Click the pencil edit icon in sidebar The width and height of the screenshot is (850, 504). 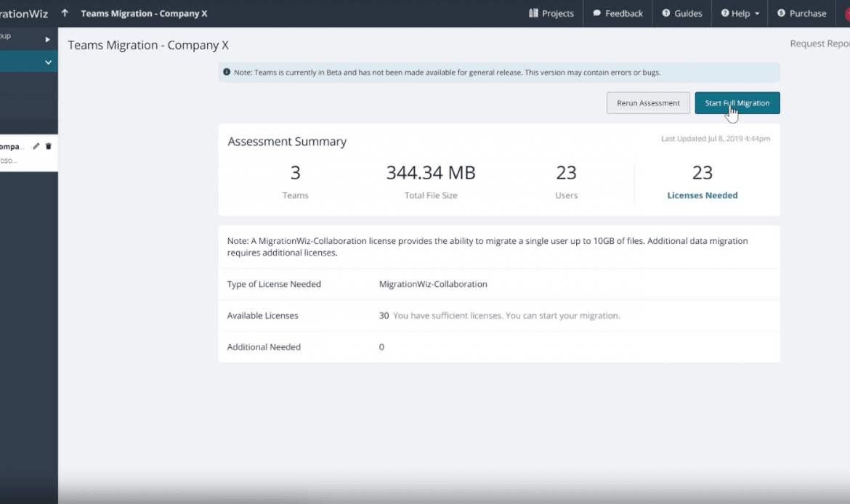36,147
